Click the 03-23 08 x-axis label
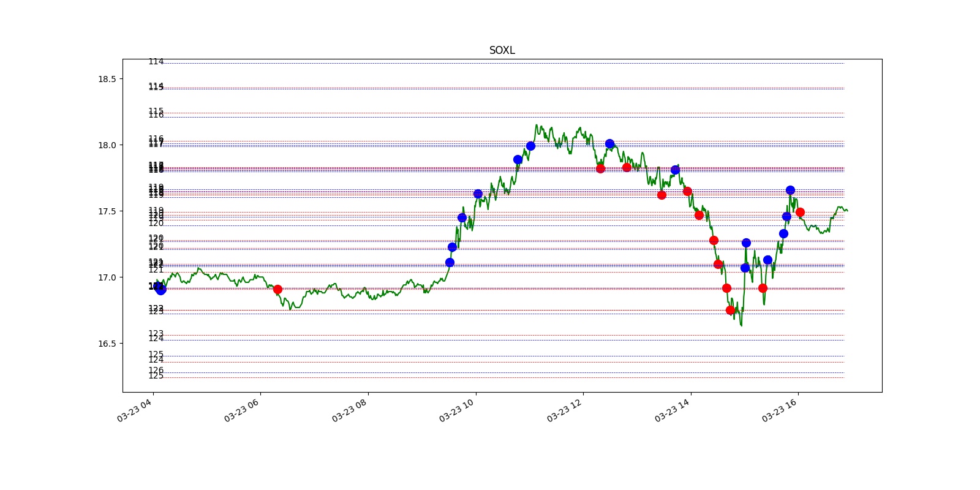 tap(349, 409)
